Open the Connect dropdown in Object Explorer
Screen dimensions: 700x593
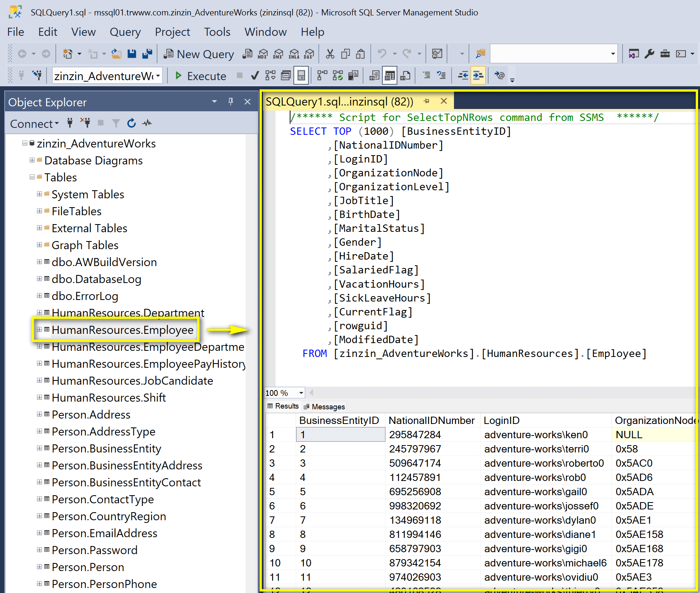coord(35,124)
